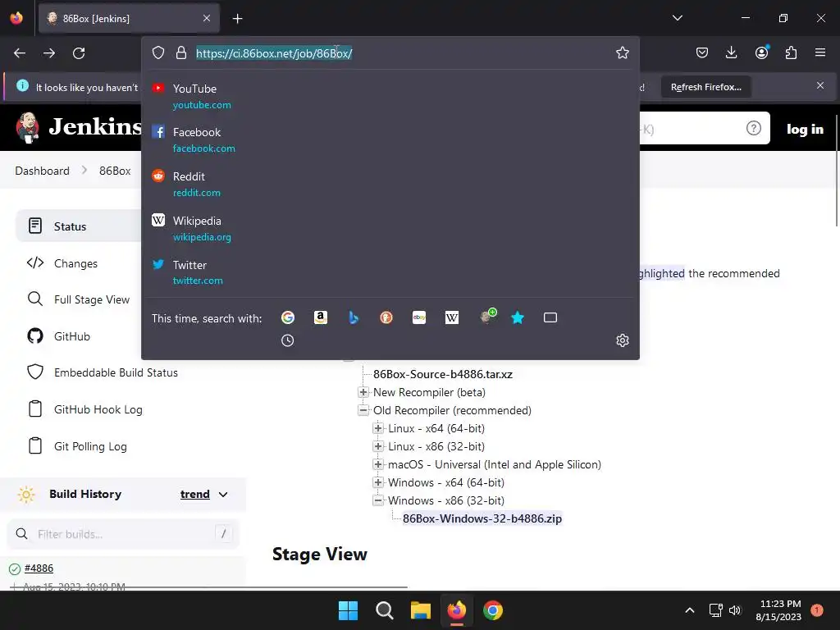Search open tabs with the tab icon
The width and height of the screenshot is (840, 630).
coord(550,317)
